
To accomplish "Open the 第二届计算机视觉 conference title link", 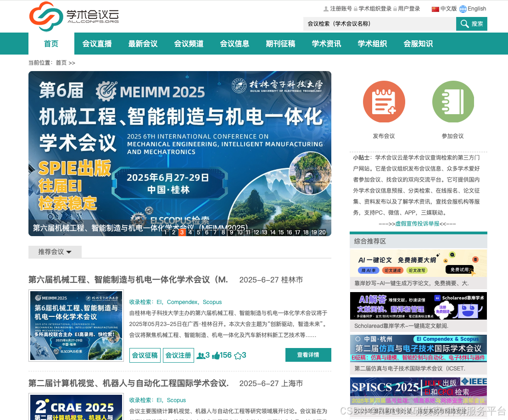I will pos(128,383).
